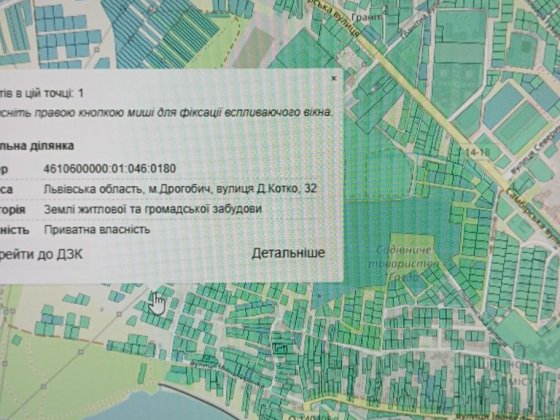Open the 'рейти до ДЗК' link
The height and width of the screenshot is (420, 560).
[41, 254]
